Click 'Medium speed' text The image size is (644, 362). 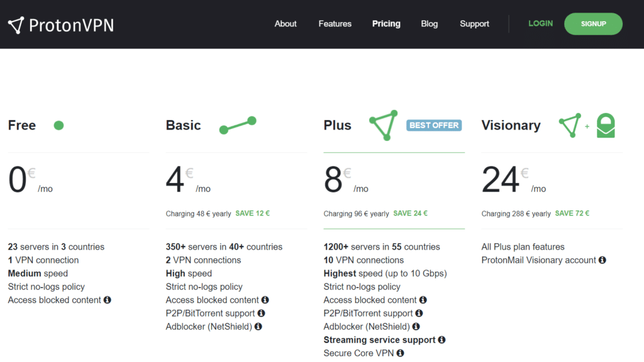tap(38, 274)
